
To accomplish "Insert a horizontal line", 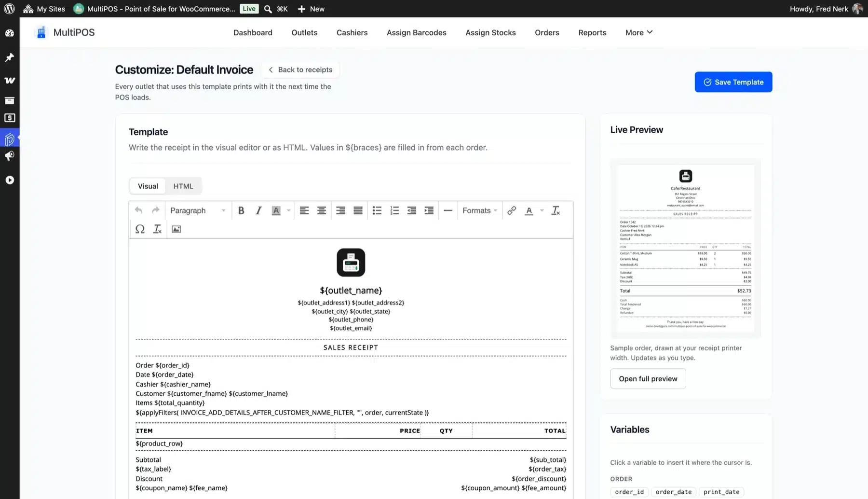I will 448,210.
